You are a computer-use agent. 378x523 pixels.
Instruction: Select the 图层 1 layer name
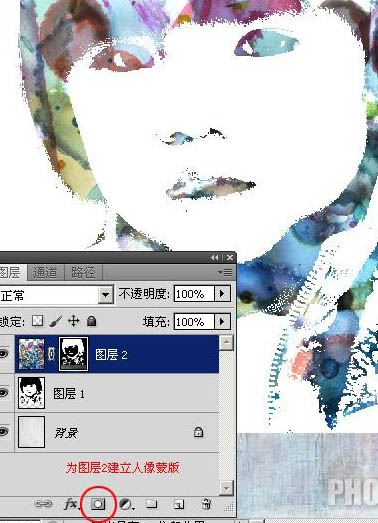69,394
